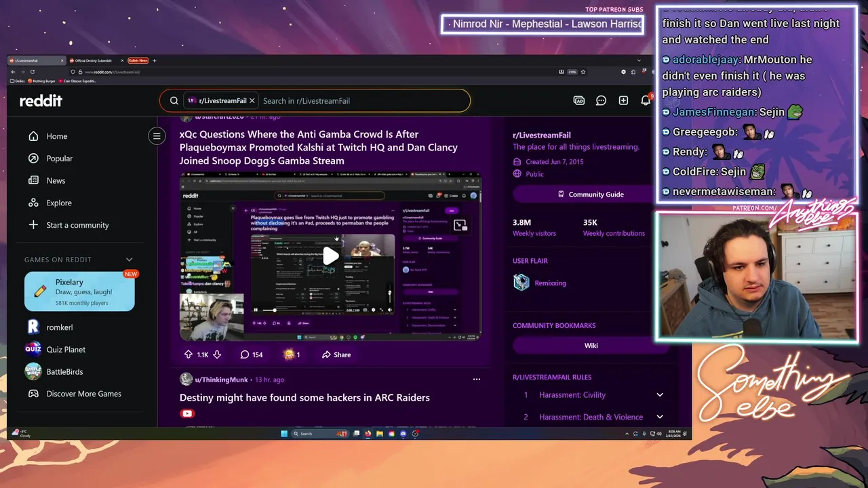Open options menu for ThinkingMunk post
This screenshot has height=488, width=868.
point(477,380)
